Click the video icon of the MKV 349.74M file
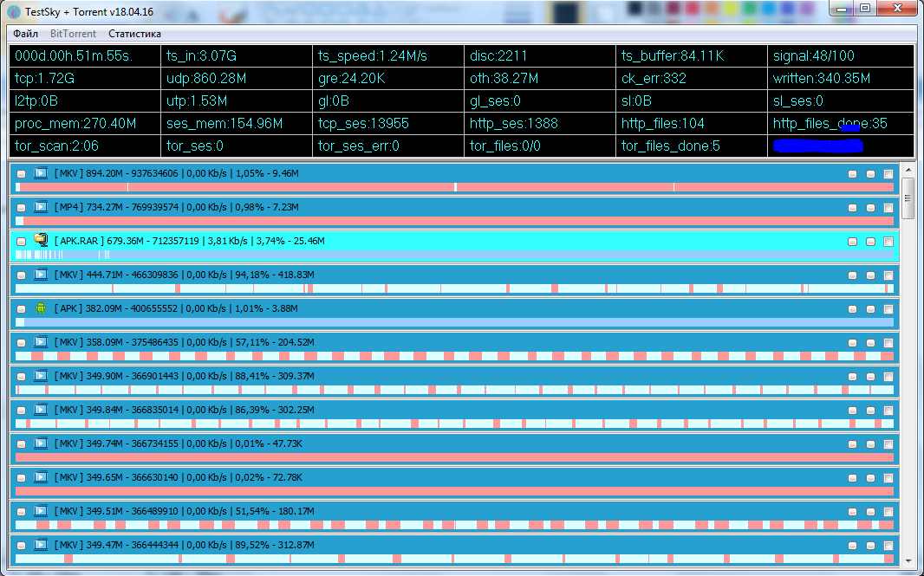924x576 pixels. 41,443
